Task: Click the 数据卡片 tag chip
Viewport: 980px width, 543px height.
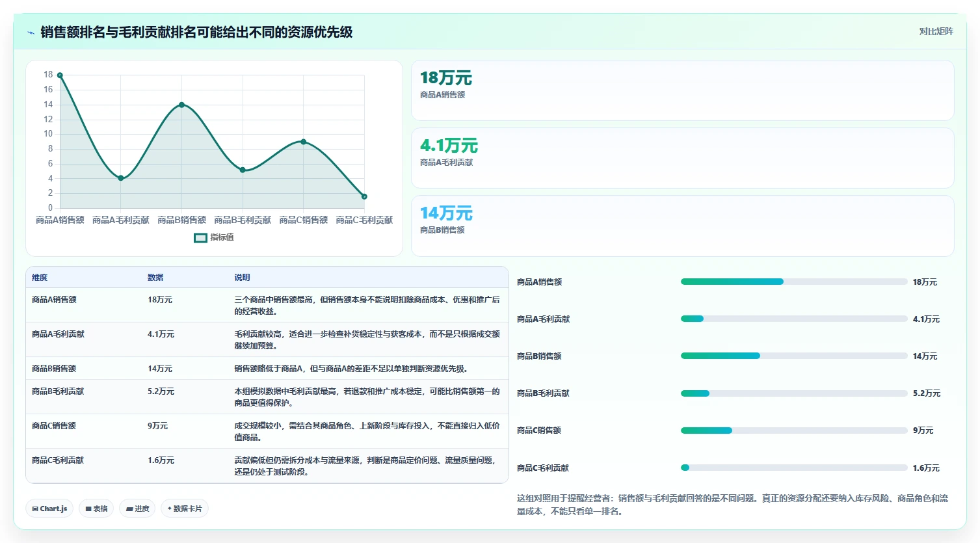Action: tap(185, 509)
